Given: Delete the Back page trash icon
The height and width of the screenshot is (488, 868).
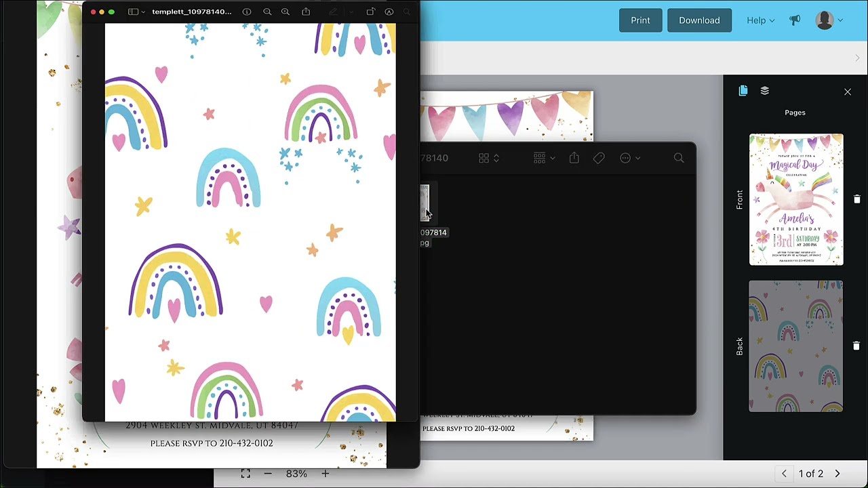Looking at the screenshot, I should click(856, 346).
